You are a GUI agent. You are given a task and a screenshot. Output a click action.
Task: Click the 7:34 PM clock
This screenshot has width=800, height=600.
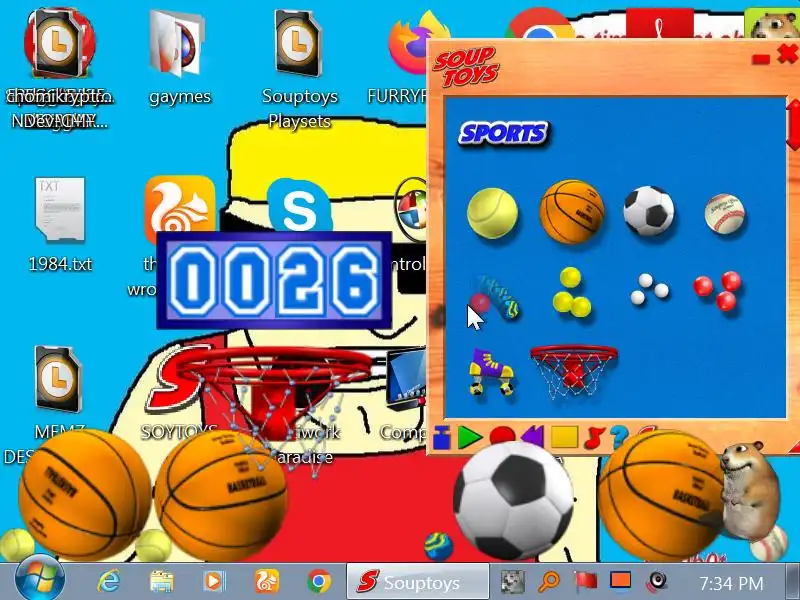[x=731, y=583]
